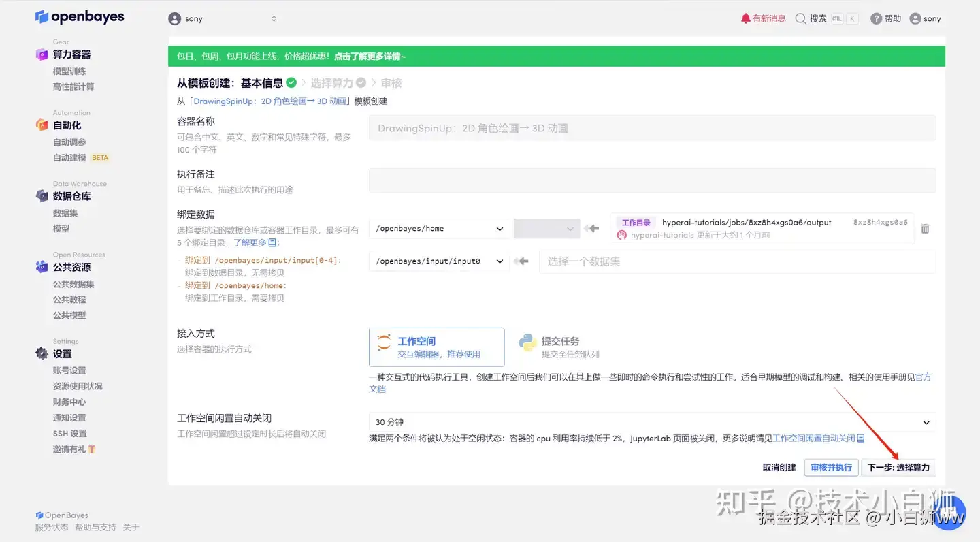Open the /openbayes/home path dropdown
Screen dimensions: 980x542
tap(439, 229)
